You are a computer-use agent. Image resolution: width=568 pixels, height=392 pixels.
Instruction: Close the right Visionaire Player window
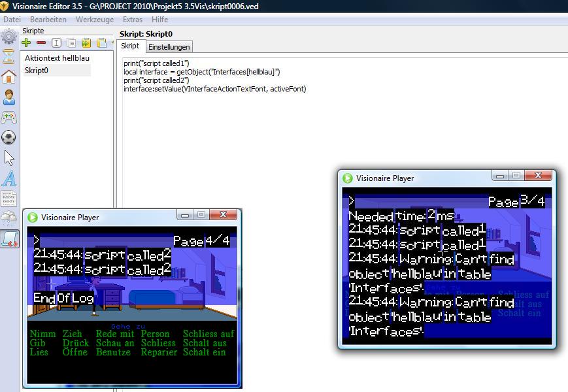[538, 176]
